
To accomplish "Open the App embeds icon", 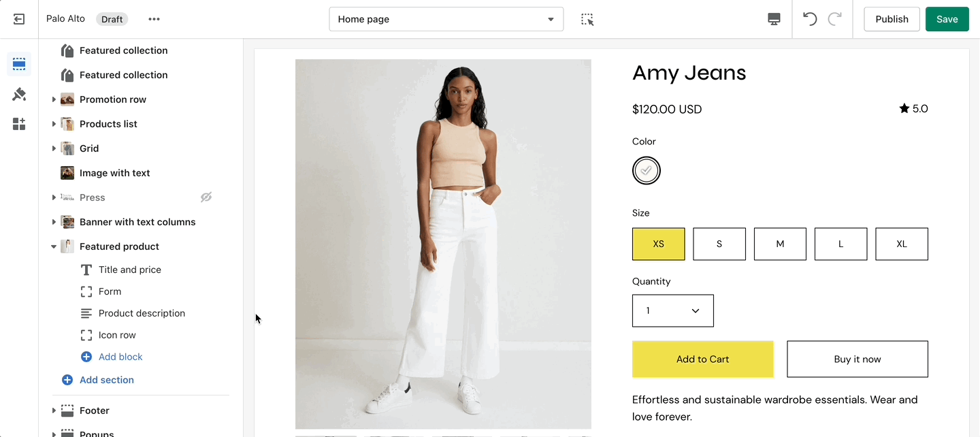I will pos(19,124).
